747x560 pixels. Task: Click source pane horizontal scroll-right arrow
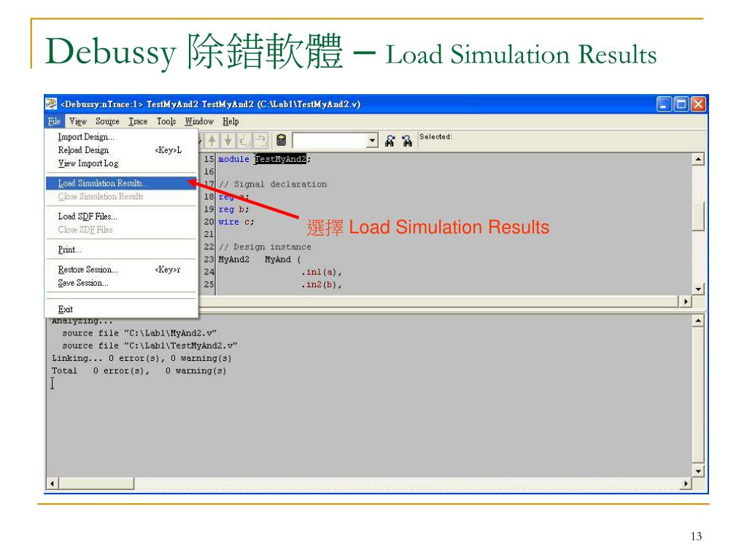685,301
